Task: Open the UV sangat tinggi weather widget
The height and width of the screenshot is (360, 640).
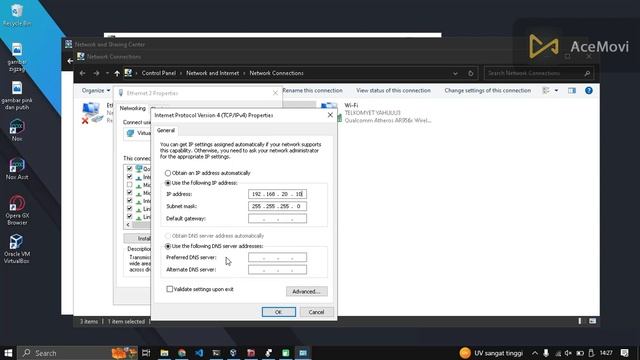Action: (x=491, y=353)
